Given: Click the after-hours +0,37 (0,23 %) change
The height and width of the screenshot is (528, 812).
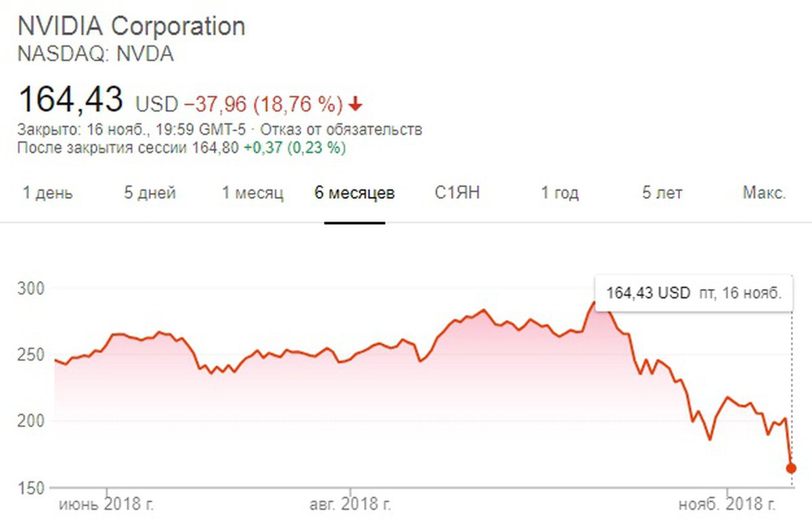Looking at the screenshot, I should pos(295,148).
